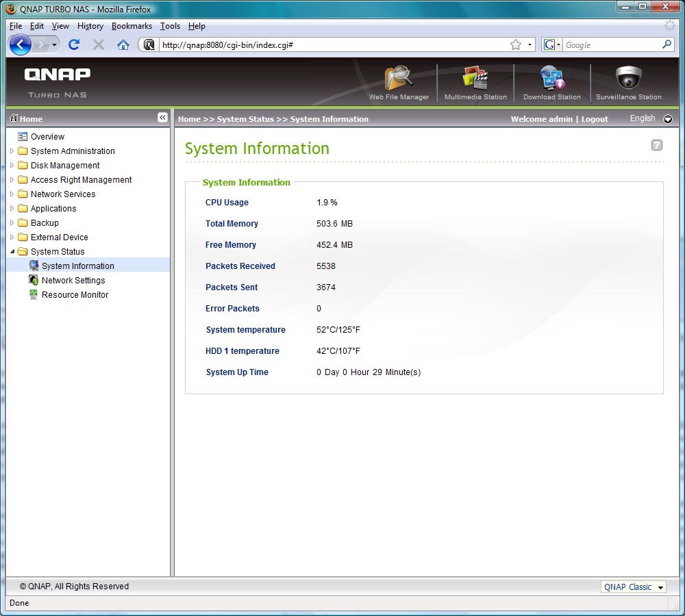The height and width of the screenshot is (616, 685).
Task: Reload the current page
Action: pos(74,44)
